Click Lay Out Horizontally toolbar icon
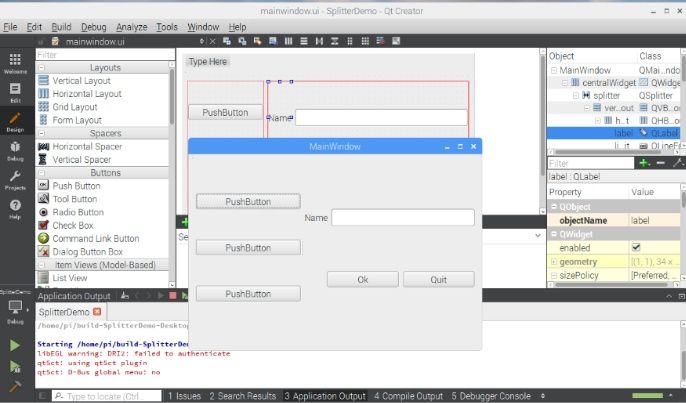The width and height of the screenshot is (686, 403). [x=288, y=41]
